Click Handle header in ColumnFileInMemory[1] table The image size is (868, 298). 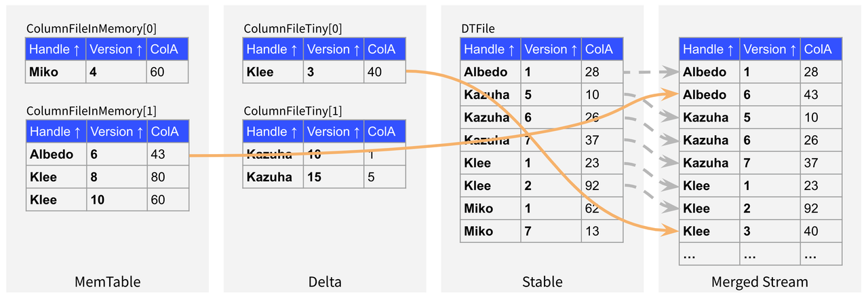56,132
